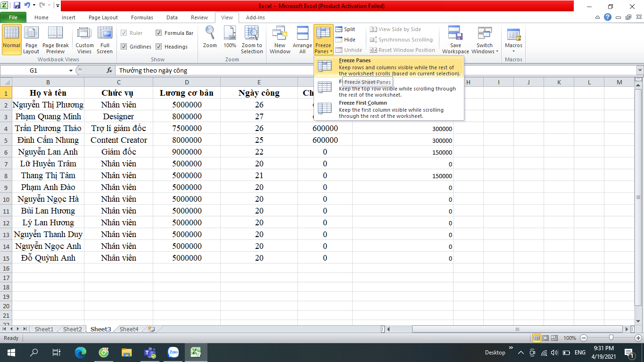
Task: Toggle the Gridlines checkbox
Action: [x=136, y=47]
